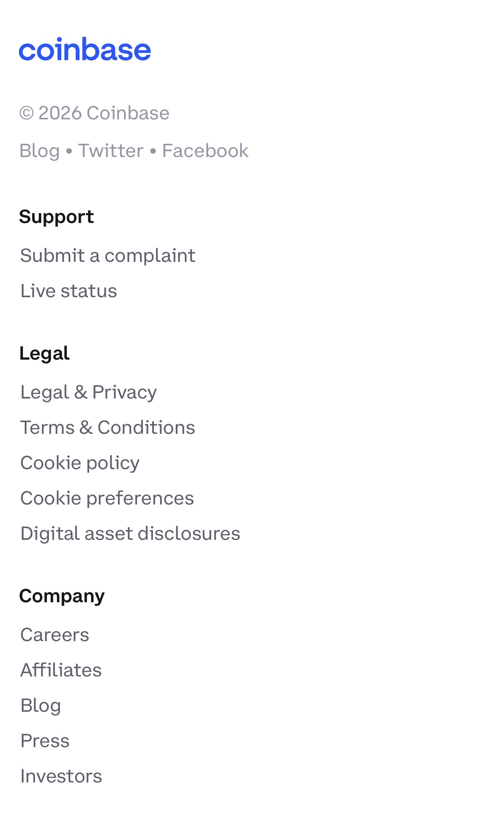Image resolution: width=504 pixels, height=839 pixels.
Task: Open the Blog link near copyright
Action: 40,151
